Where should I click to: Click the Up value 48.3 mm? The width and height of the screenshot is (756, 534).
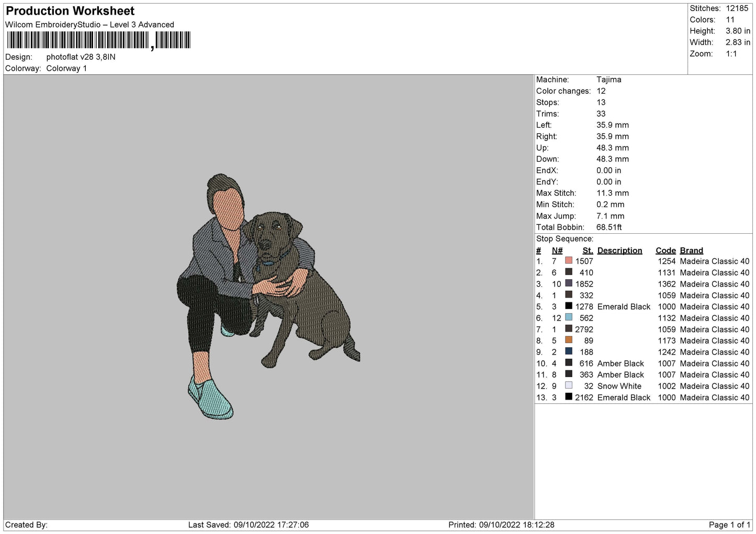pyautogui.click(x=613, y=148)
